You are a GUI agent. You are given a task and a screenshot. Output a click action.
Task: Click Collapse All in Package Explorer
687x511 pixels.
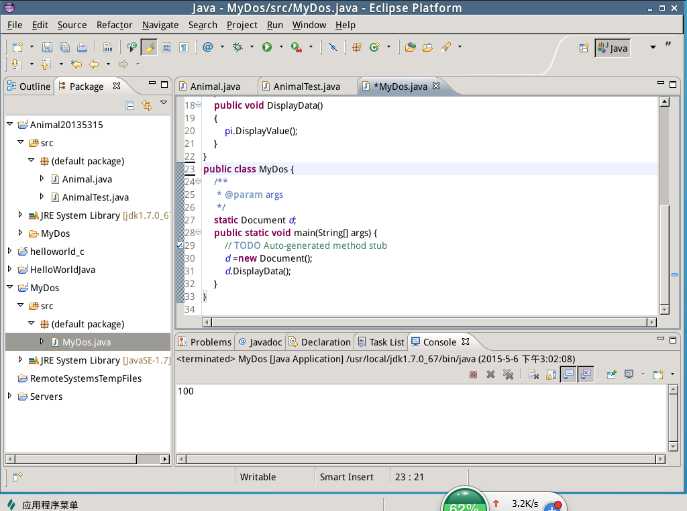click(x=131, y=105)
